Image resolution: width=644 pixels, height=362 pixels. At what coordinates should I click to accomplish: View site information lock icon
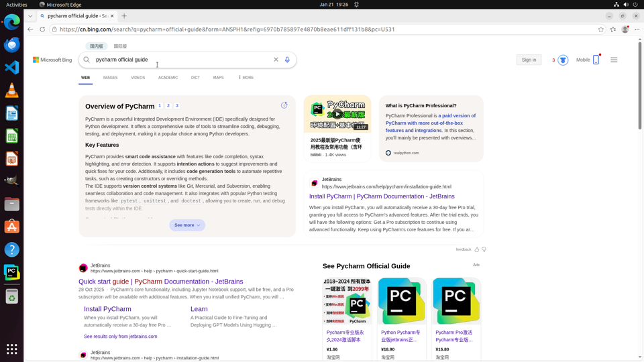(x=54, y=29)
